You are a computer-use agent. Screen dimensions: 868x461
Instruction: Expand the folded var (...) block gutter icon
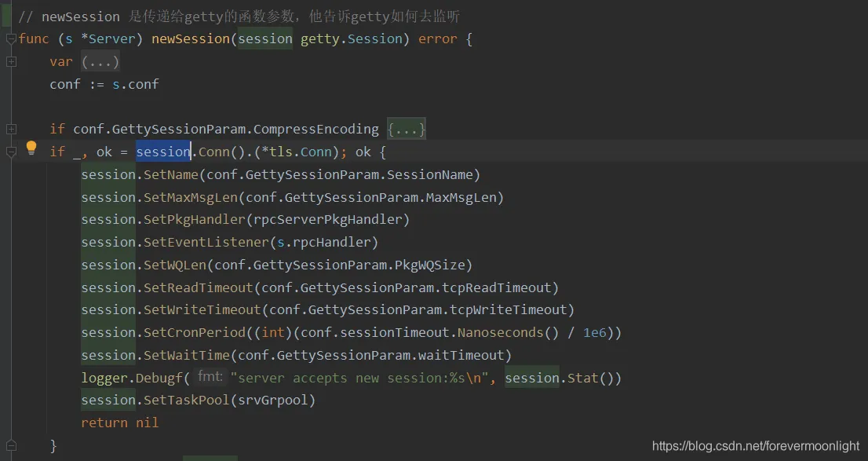coord(10,61)
